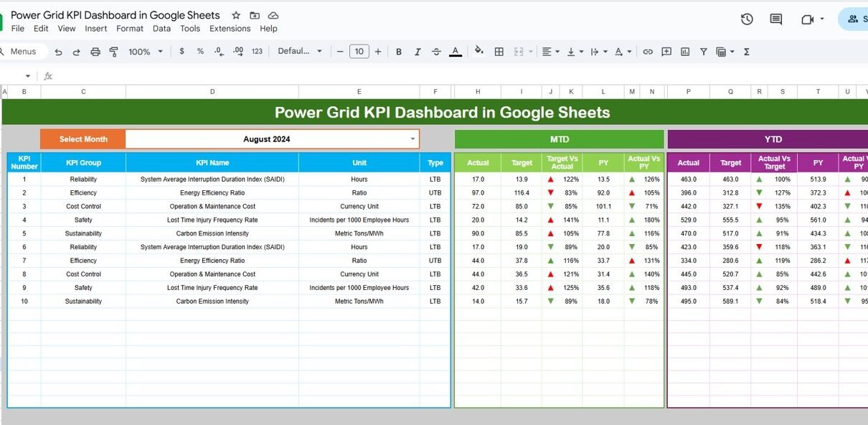
Task: Open the August 2024 month dropdown
Action: pos(412,139)
